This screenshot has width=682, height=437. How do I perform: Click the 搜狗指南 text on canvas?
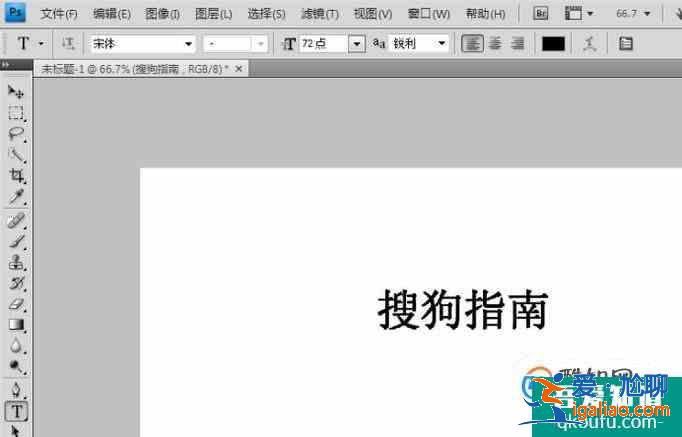point(463,310)
